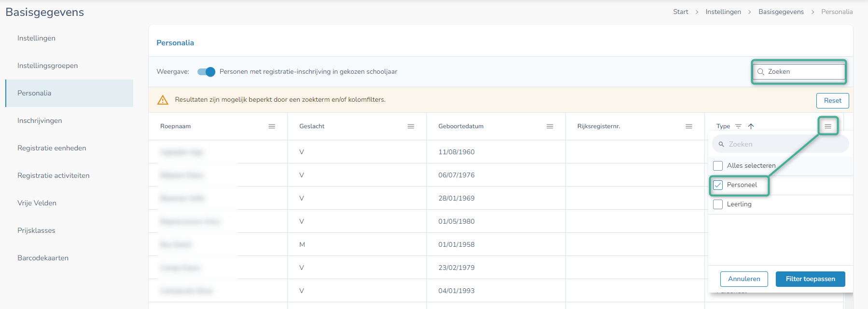Open the Geslacht column menu icon
Image resolution: width=868 pixels, height=309 pixels.
pos(411,126)
